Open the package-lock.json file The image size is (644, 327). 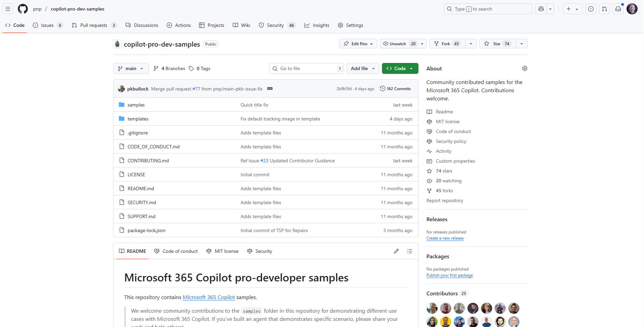point(147,230)
